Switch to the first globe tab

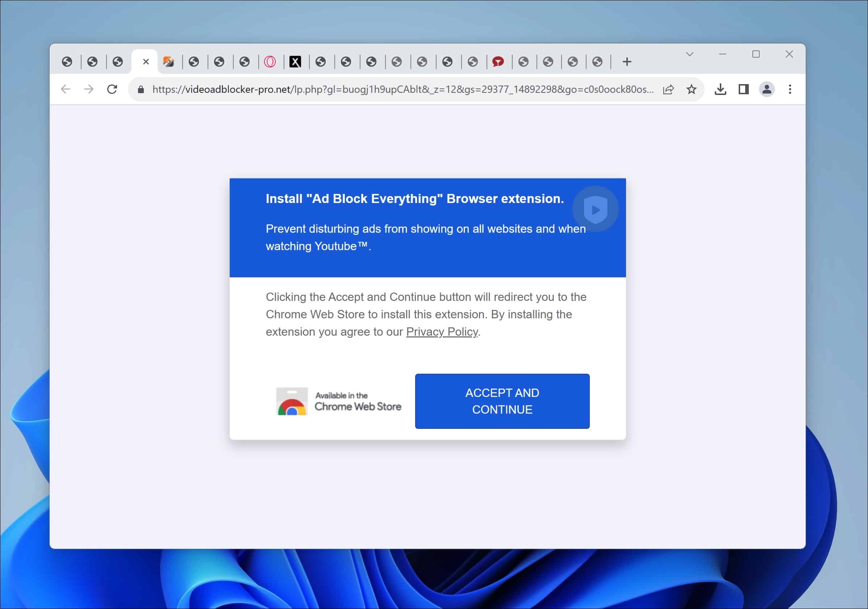pos(67,62)
